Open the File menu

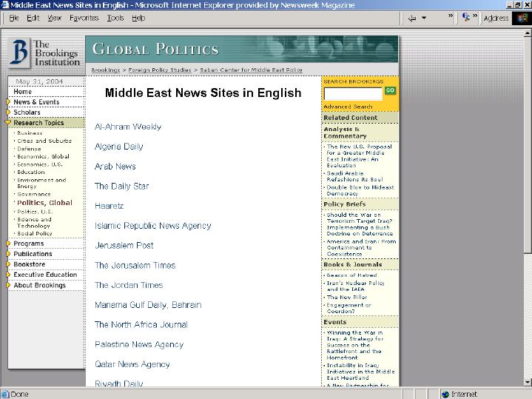14,18
